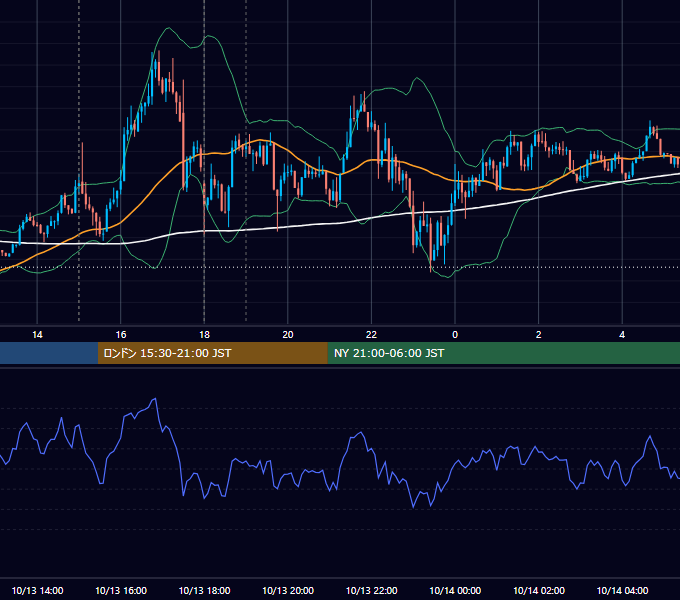Select the ロンドン 15:30-21:00 JST session bar

212,353
